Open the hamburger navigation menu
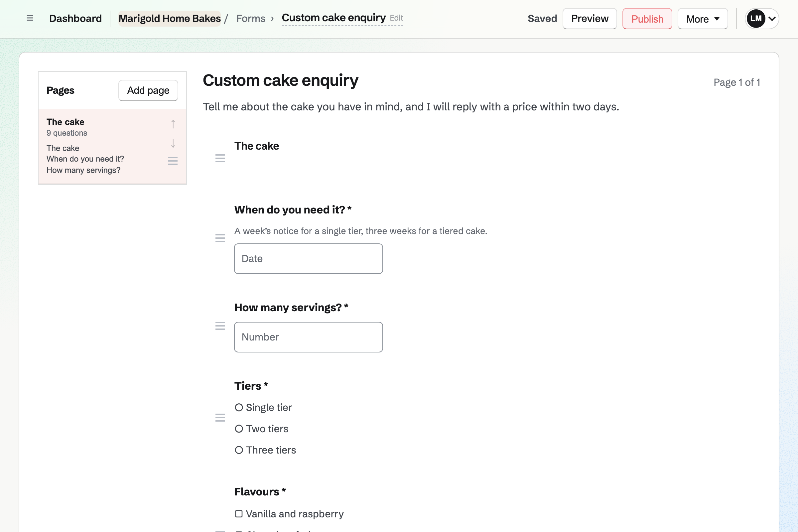798x532 pixels. (30, 18)
